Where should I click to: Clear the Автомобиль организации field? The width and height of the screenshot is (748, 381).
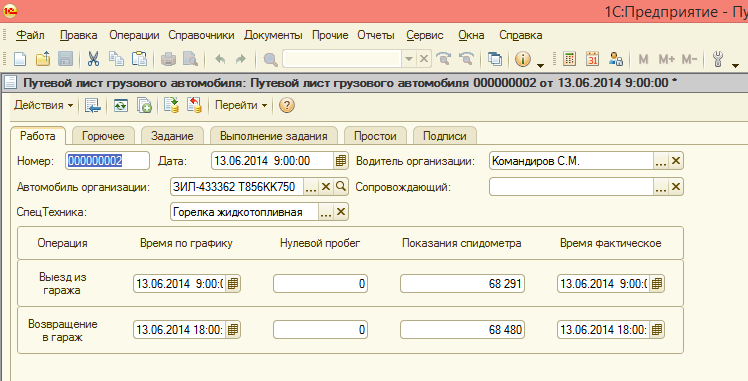click(326, 187)
